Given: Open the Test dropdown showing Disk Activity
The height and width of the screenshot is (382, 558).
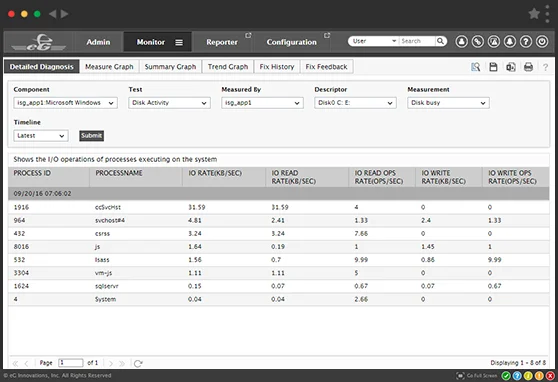Looking at the screenshot, I should point(169,103).
